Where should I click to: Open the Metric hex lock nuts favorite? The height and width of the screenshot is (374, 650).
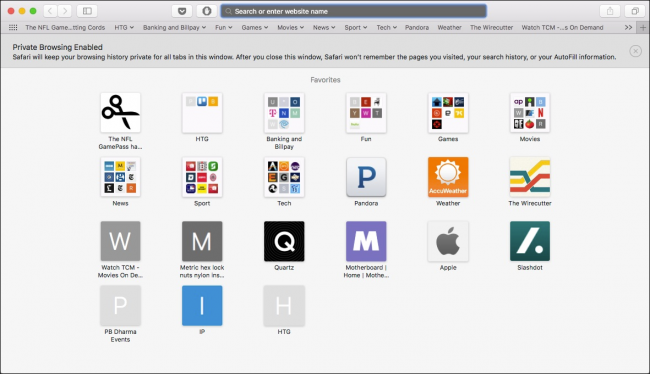pyautogui.click(x=202, y=241)
